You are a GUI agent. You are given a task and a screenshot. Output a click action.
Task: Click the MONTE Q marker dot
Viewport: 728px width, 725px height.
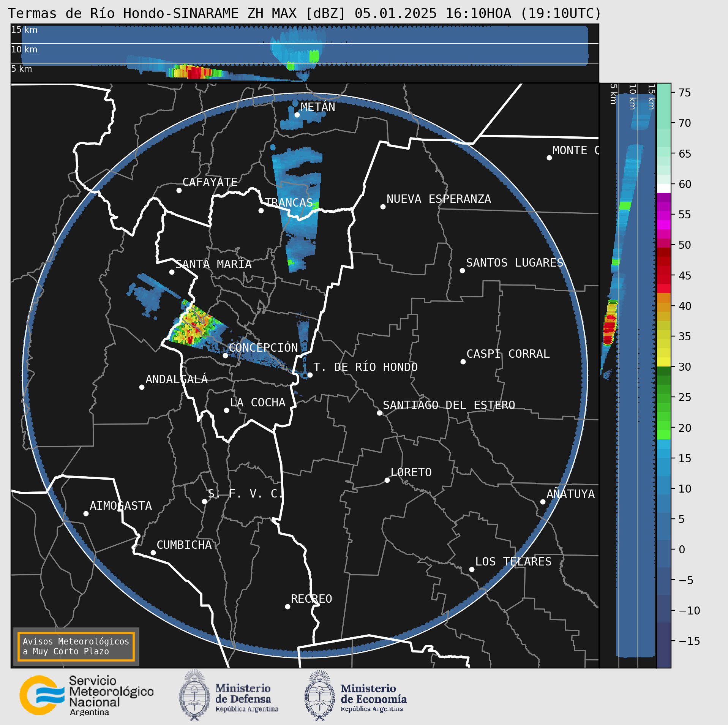coord(549,158)
